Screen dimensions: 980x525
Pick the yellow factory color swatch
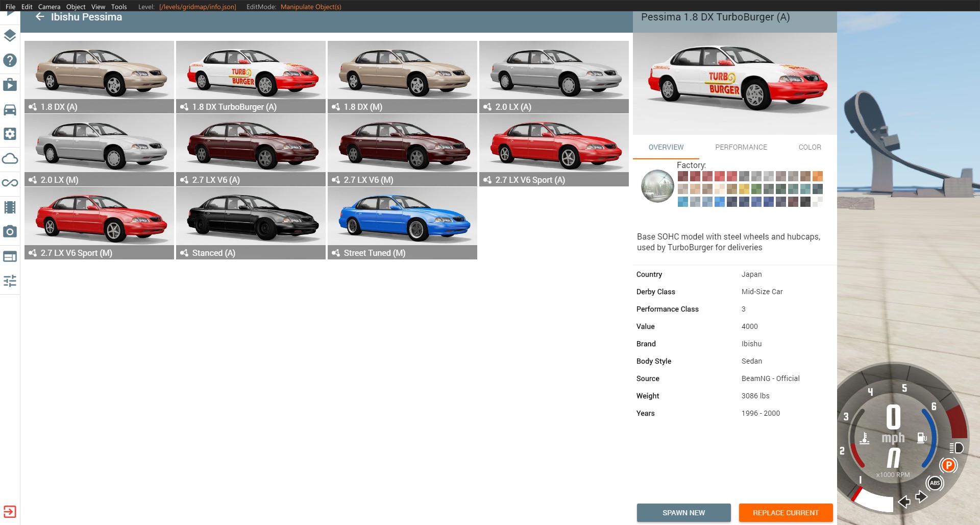click(x=744, y=189)
